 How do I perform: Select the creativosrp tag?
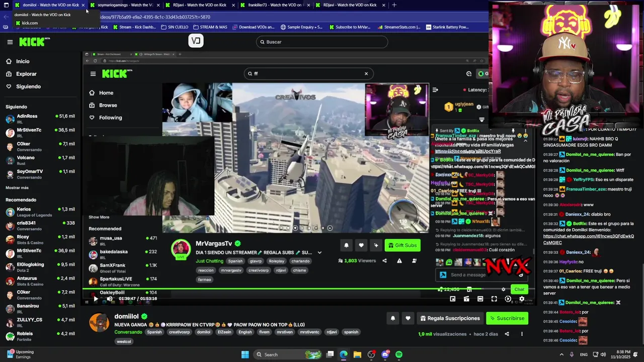[180, 332]
